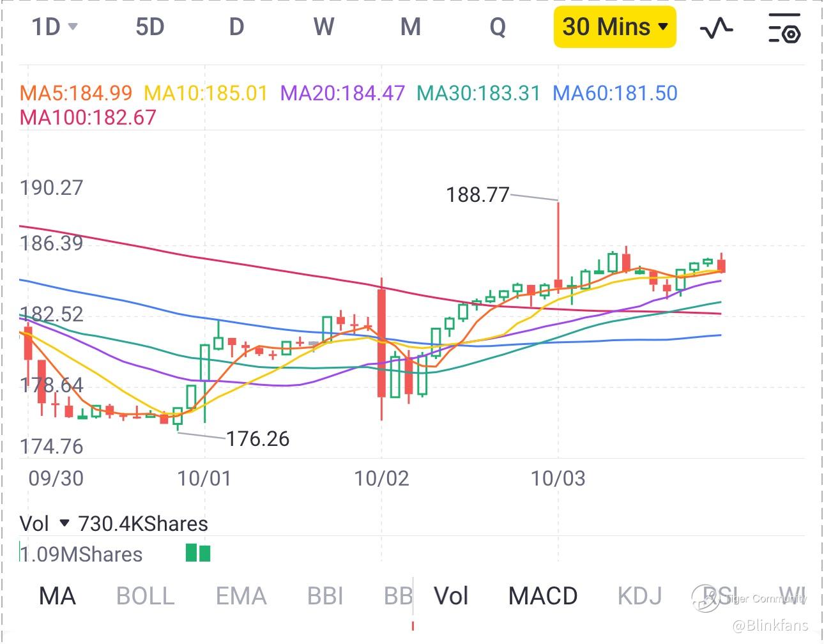Click the 174.76 price axis label
The height and width of the screenshot is (644, 824).
coord(52,446)
